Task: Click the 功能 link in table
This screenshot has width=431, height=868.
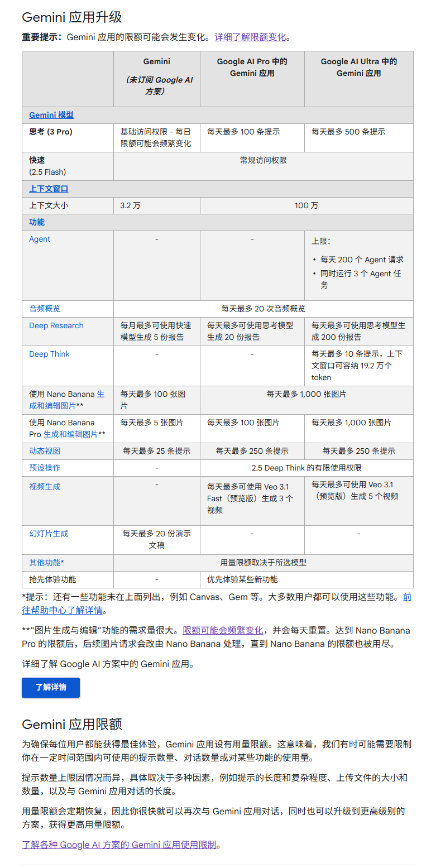Action: pyautogui.click(x=37, y=222)
